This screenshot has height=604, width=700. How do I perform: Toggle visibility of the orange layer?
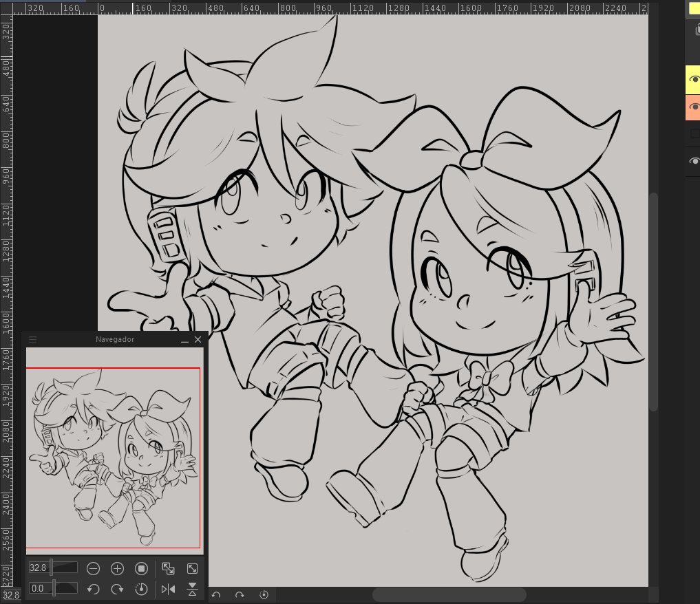tap(694, 107)
